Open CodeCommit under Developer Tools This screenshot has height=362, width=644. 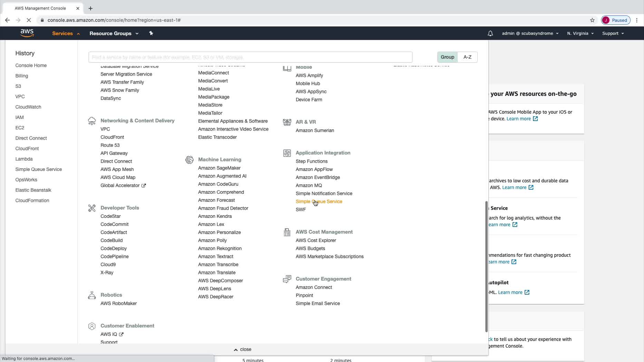115,224
